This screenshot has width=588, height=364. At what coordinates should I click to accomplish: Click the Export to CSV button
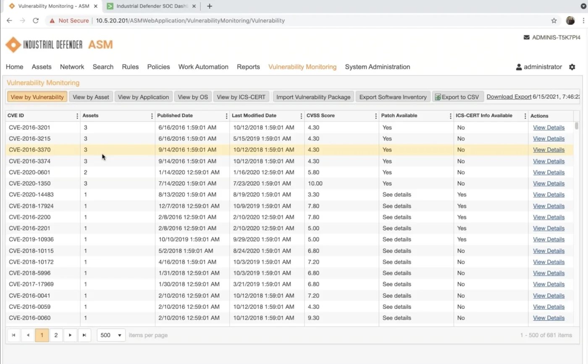[458, 97]
